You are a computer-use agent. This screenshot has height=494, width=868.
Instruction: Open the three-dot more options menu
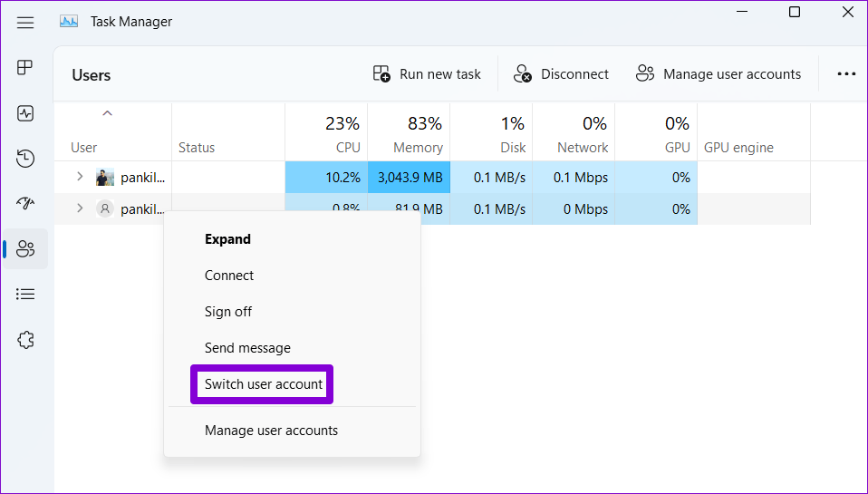(x=846, y=74)
